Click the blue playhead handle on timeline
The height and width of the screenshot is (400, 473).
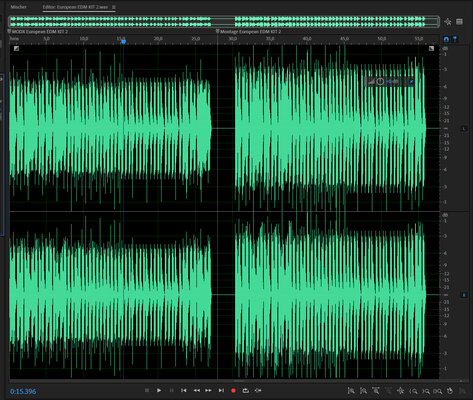123,42
